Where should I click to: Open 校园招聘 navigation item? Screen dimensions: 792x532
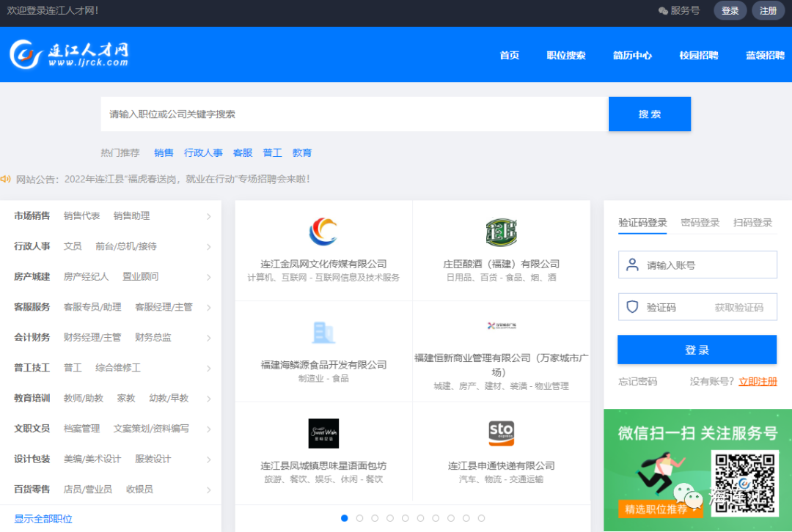pyautogui.click(x=699, y=55)
